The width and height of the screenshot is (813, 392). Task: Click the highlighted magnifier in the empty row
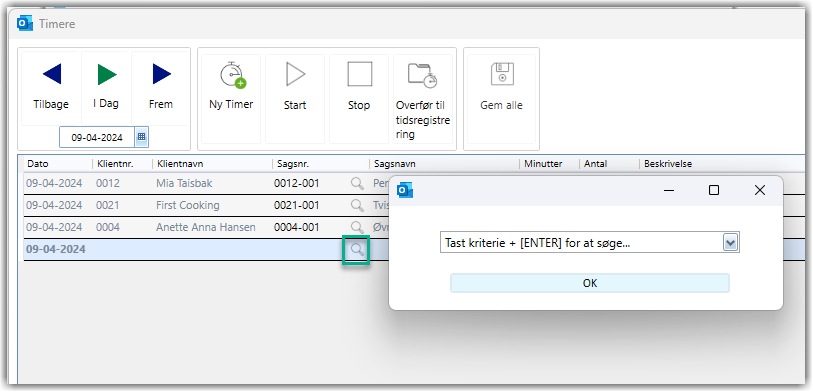click(356, 249)
